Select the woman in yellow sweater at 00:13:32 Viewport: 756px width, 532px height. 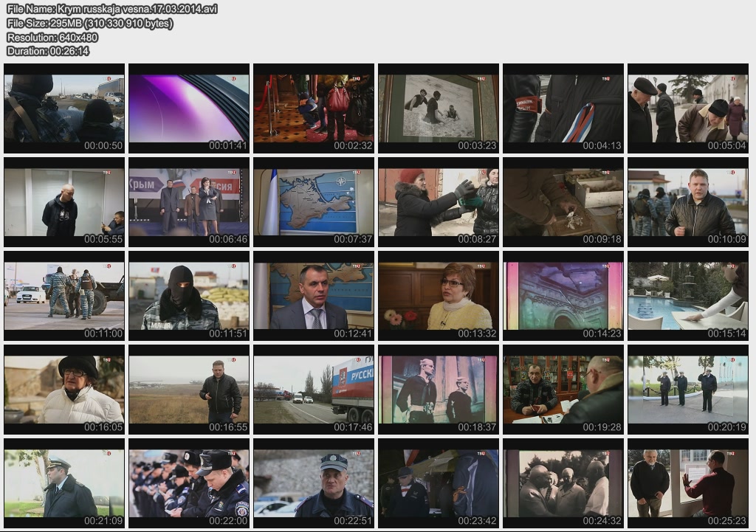tap(439, 295)
